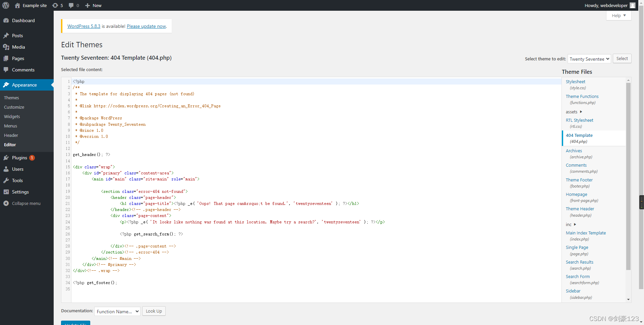The image size is (644, 325).
Task: Open Theme Footer (footer.php) file
Action: point(579,183)
